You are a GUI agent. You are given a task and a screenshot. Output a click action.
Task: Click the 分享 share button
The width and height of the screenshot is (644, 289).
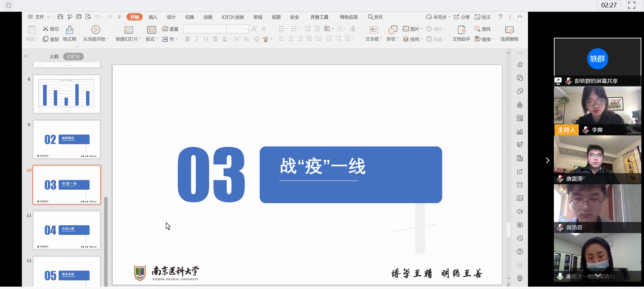(462, 17)
